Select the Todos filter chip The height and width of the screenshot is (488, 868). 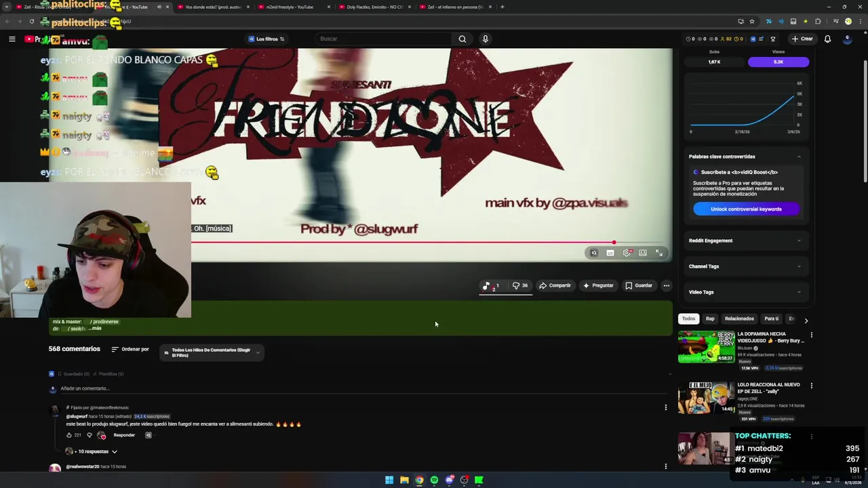688,319
